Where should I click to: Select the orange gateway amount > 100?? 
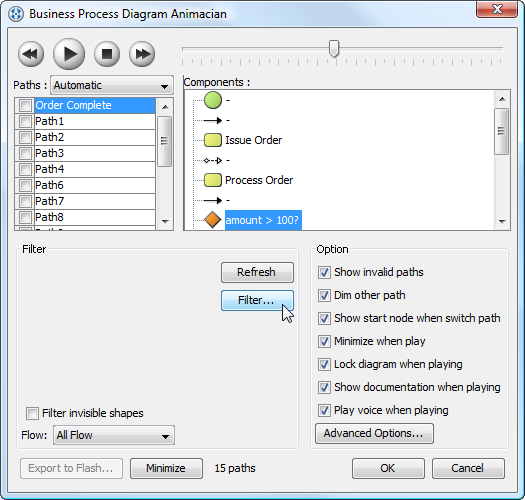click(x=213, y=220)
